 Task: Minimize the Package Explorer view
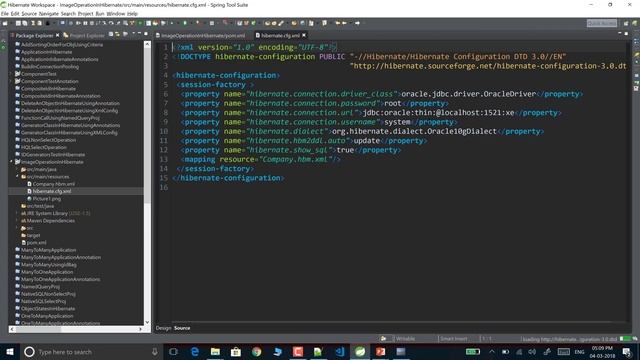tap(140, 34)
